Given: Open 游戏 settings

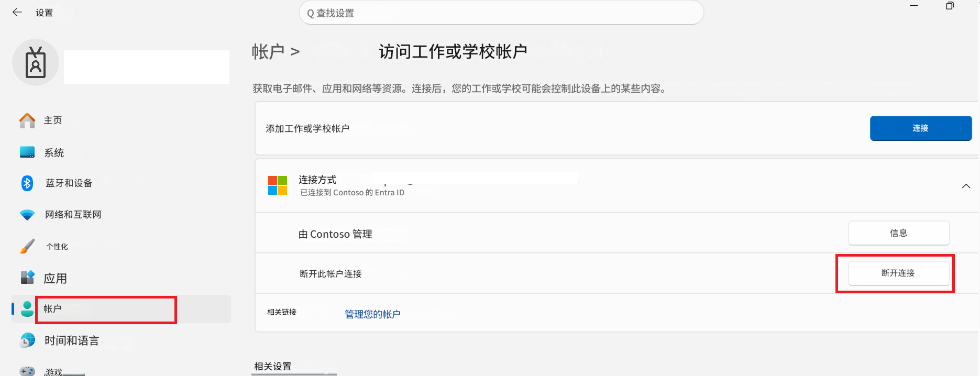Looking at the screenshot, I should (53, 372).
